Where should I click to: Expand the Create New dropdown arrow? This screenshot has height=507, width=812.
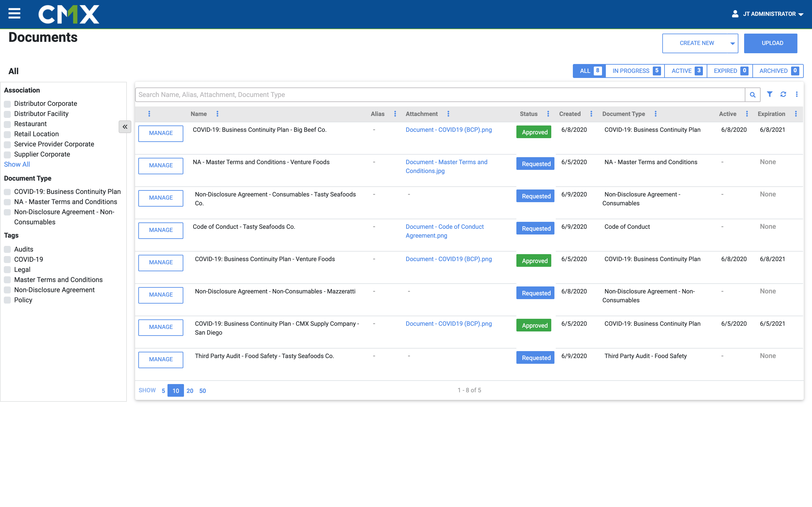pyautogui.click(x=732, y=43)
